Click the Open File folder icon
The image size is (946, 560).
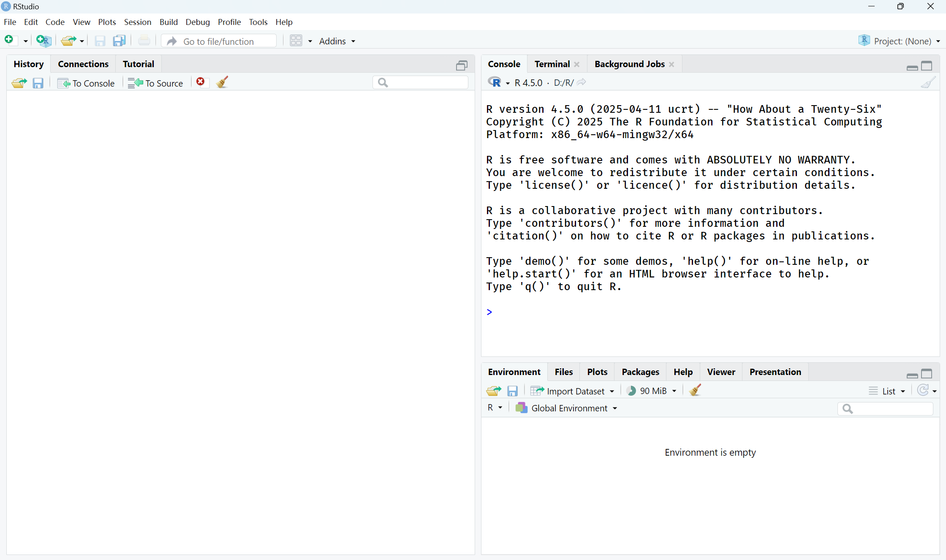coord(68,41)
